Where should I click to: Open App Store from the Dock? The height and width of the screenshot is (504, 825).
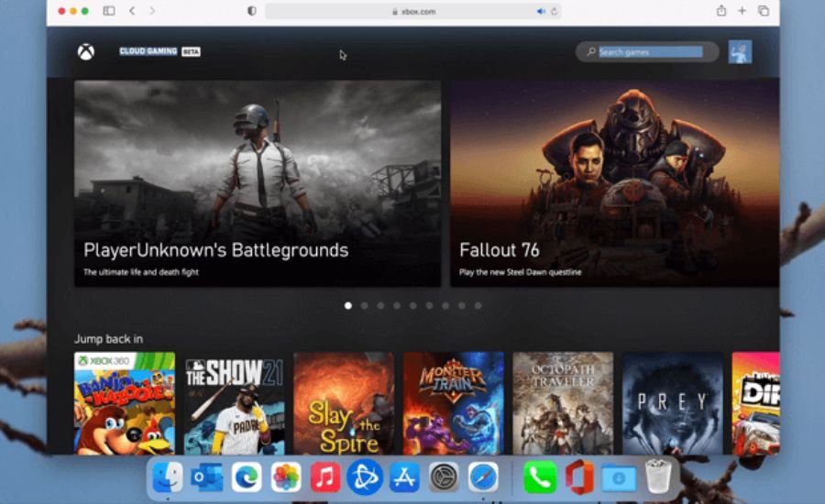pos(404,477)
